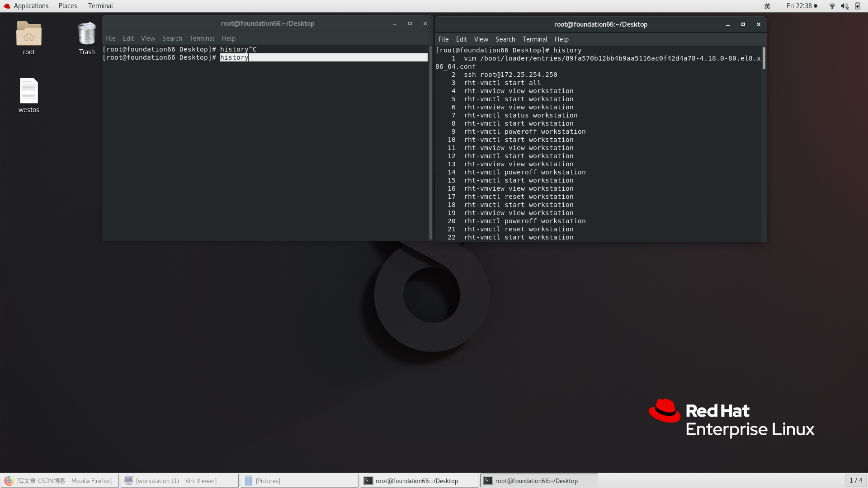Open Terminal menu in left terminal window

201,38
